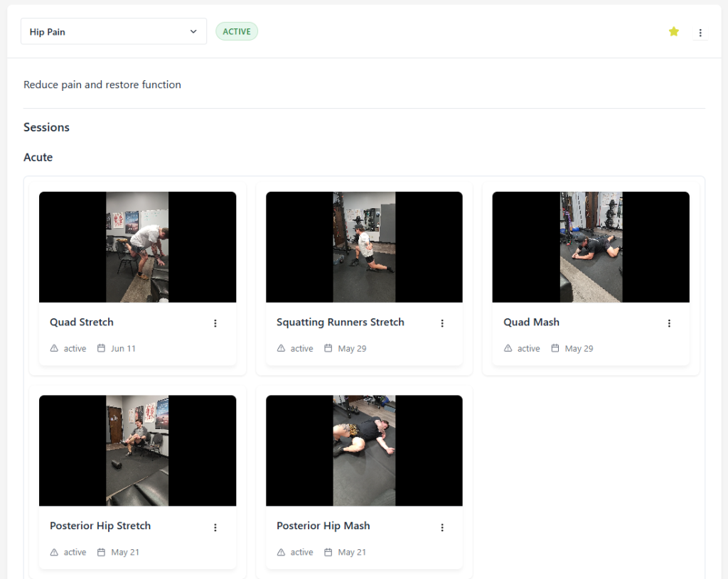728x579 pixels.
Task: Click the Quad Mash exercise title
Action: click(532, 322)
